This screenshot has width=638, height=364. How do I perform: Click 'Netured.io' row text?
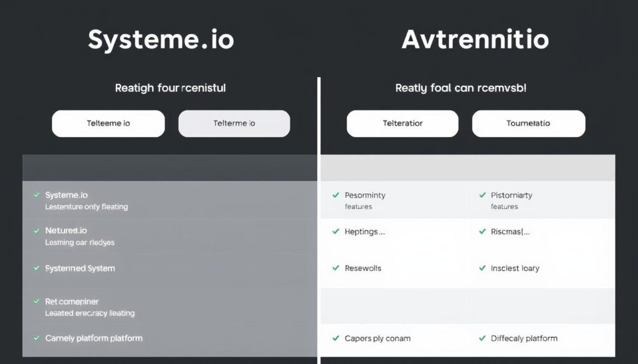[x=66, y=231]
